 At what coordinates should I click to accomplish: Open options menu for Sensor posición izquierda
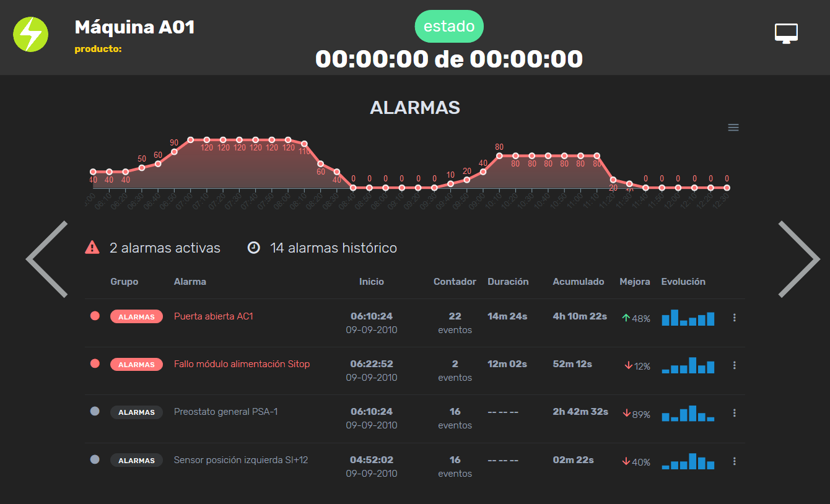(735, 461)
